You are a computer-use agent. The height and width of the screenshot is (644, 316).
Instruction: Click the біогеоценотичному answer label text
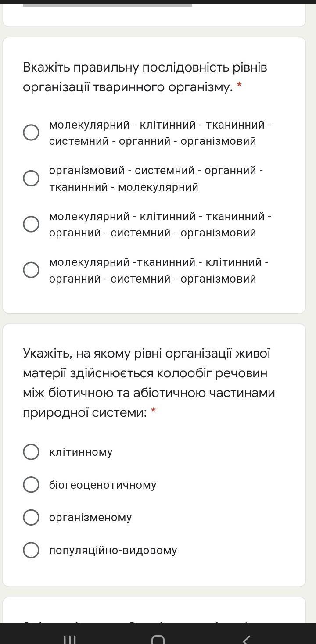(103, 485)
